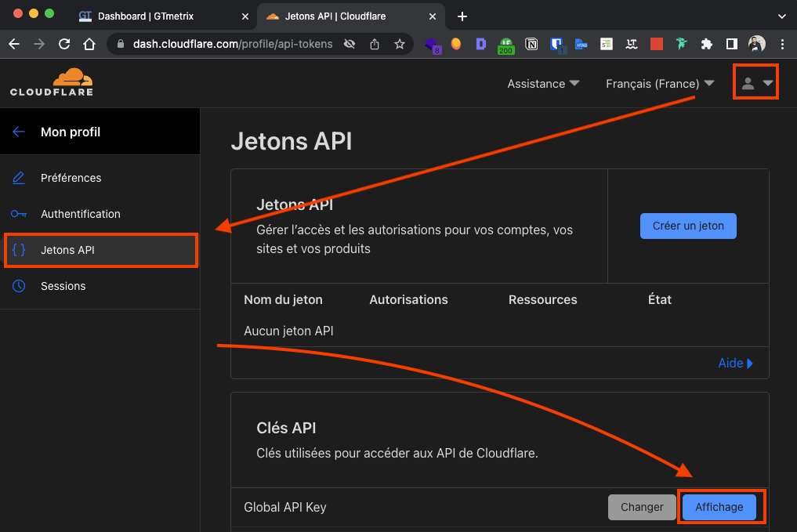
Task: Click the Mon profil heading text
Action: (71, 132)
